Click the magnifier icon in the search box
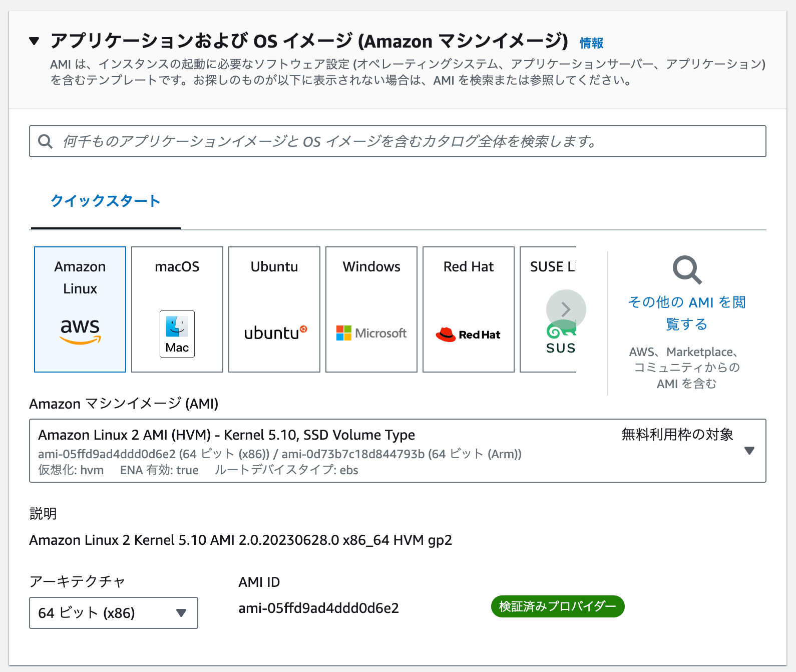 tap(46, 141)
